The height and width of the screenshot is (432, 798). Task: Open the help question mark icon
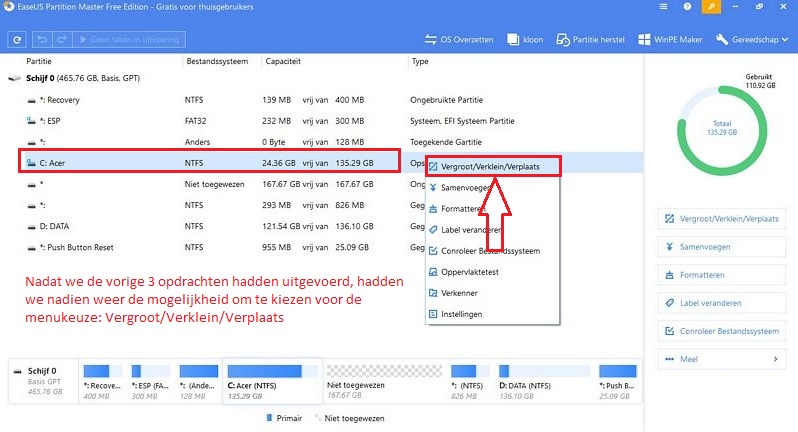click(687, 7)
